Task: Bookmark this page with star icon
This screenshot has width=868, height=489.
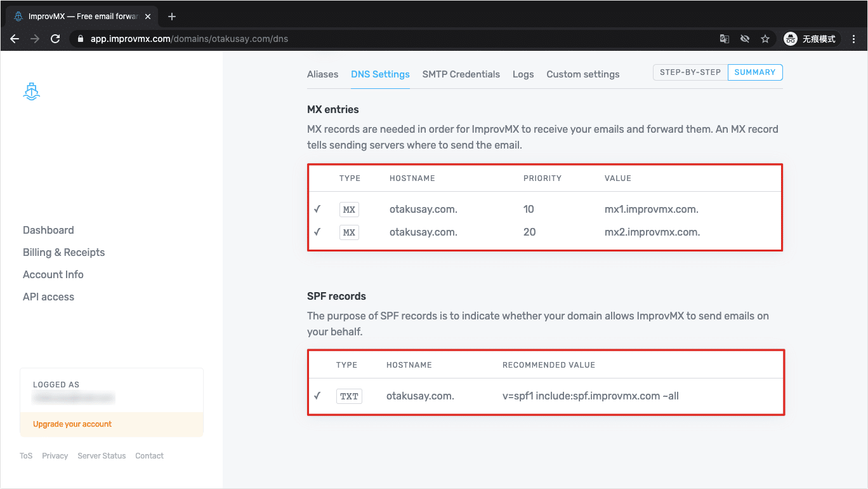Action: (x=765, y=39)
